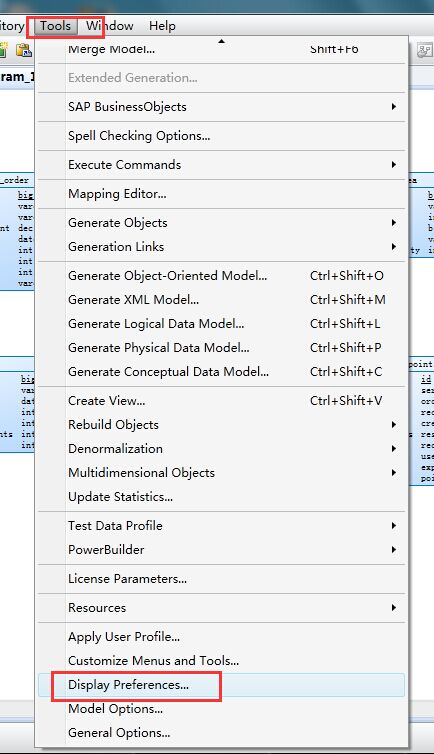Image resolution: width=434 pixels, height=754 pixels.
Task: Expand Execute Commands submenu
Action: click(x=221, y=164)
